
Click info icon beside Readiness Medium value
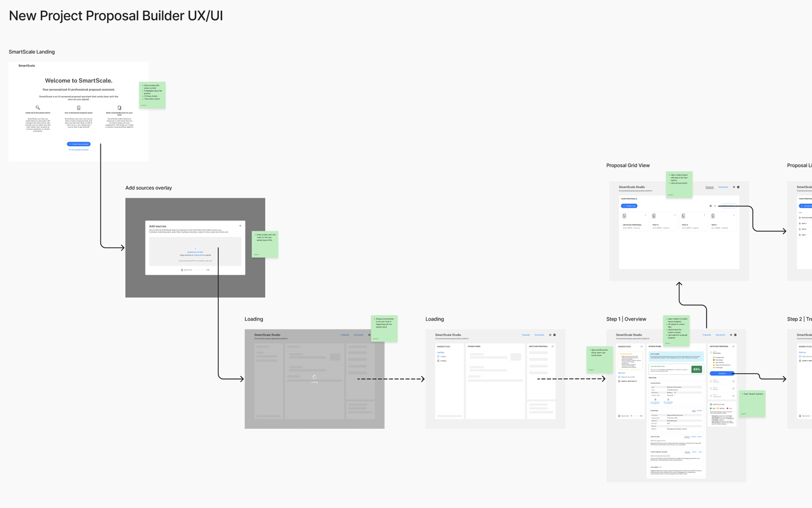tap(675, 392)
